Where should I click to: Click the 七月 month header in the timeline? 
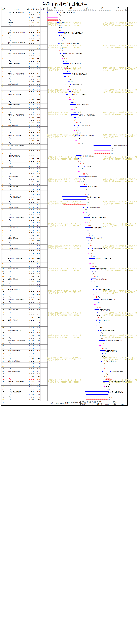coord(102,8)
